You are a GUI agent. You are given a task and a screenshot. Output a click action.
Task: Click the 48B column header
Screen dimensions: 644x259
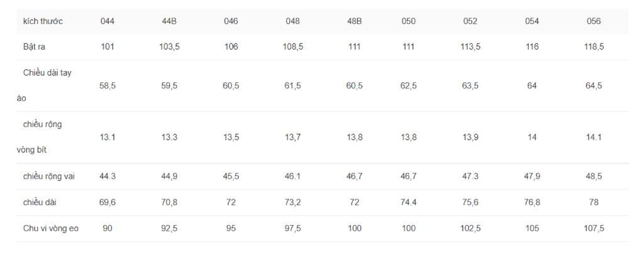coord(355,21)
